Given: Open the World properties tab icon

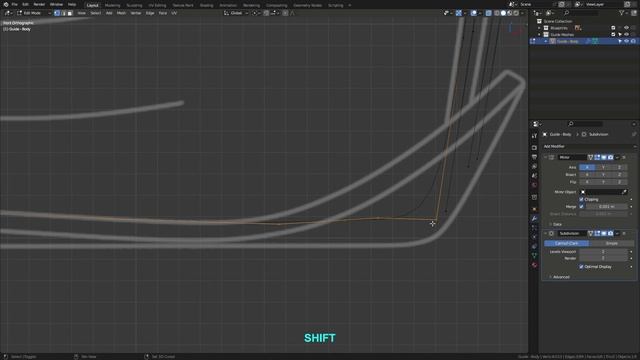Looking at the screenshot, I should pyautogui.click(x=534, y=185).
